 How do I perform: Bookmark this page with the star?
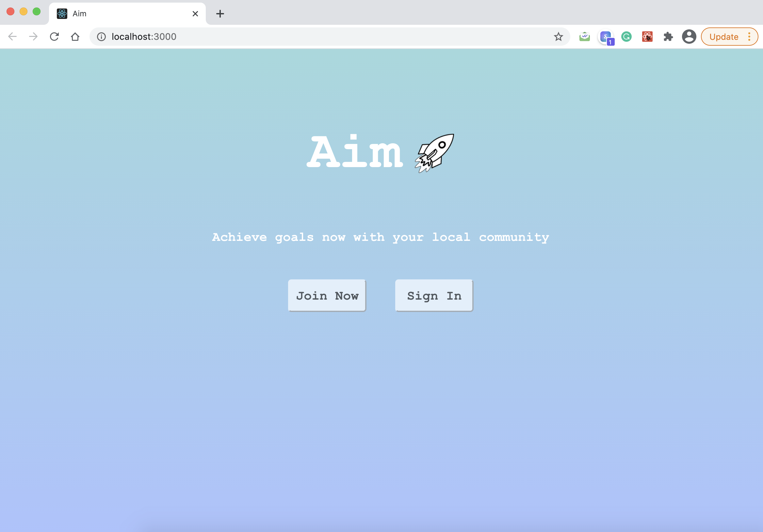[558, 37]
